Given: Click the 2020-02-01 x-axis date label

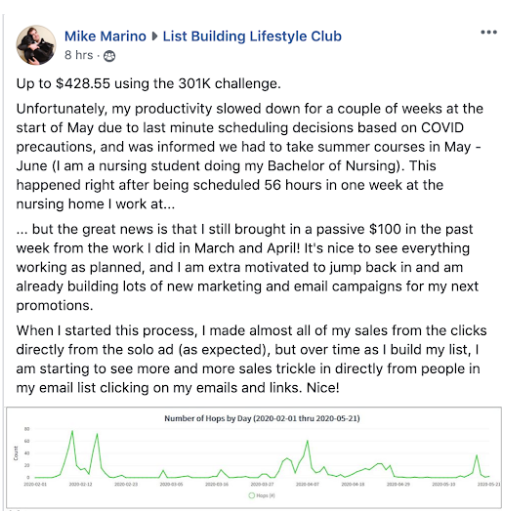Looking at the screenshot, I should pos(35,484).
